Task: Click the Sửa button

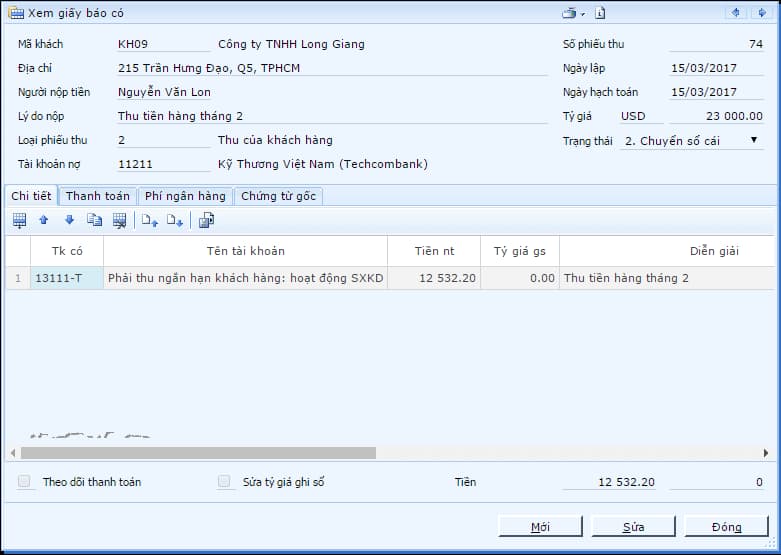Action: pyautogui.click(x=633, y=527)
